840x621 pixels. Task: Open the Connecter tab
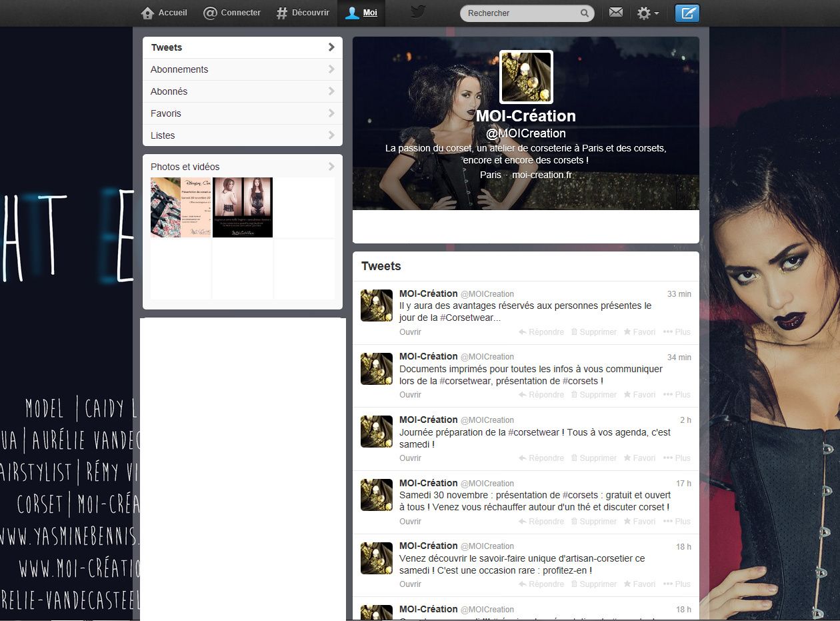[232, 13]
